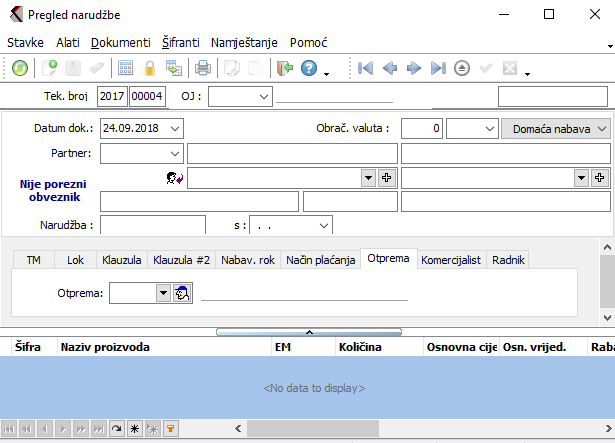
Task: Open the Datum dok. date dropdown
Action: click(176, 128)
